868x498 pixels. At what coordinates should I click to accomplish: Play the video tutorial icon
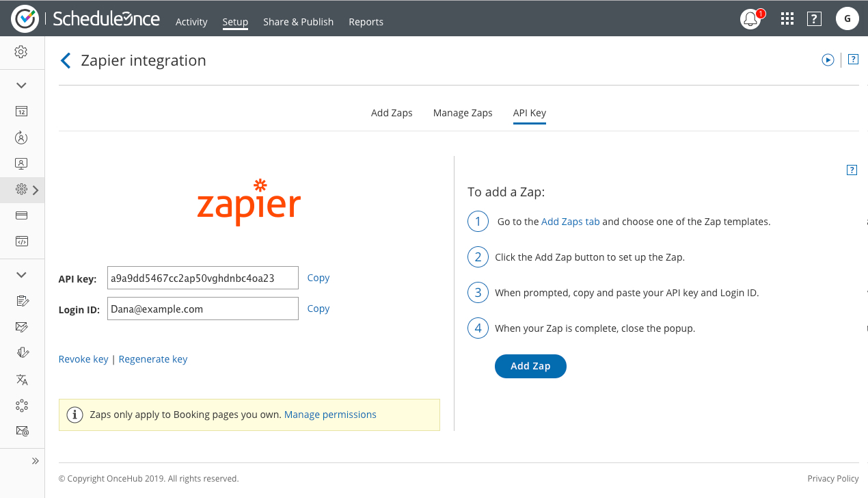pyautogui.click(x=828, y=60)
